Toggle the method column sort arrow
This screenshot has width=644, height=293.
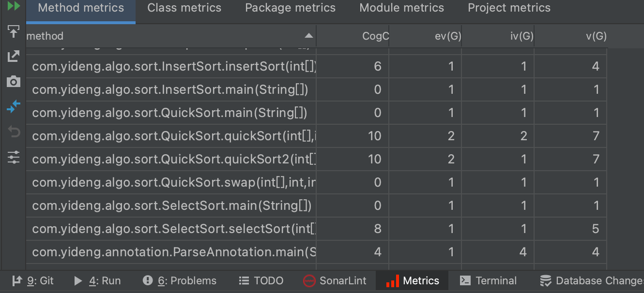coord(308,35)
